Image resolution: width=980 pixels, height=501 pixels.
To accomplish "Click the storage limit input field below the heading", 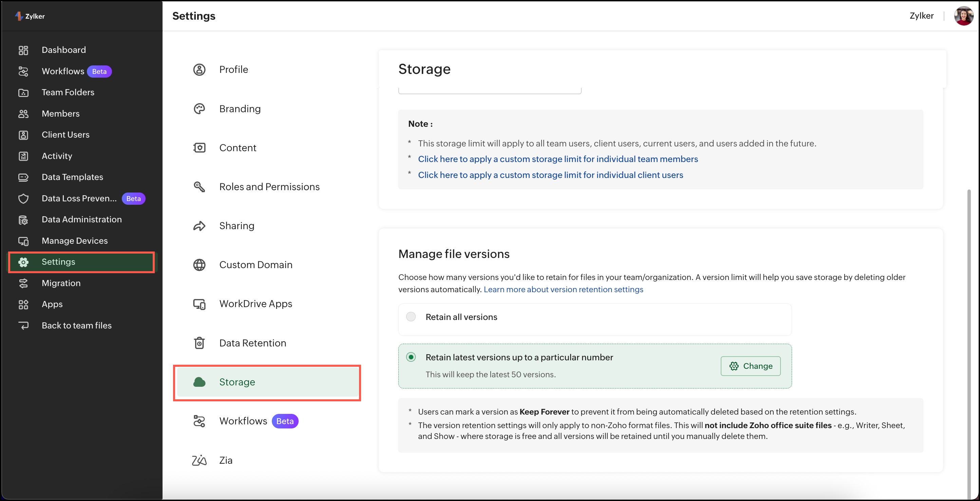I will click(x=490, y=91).
